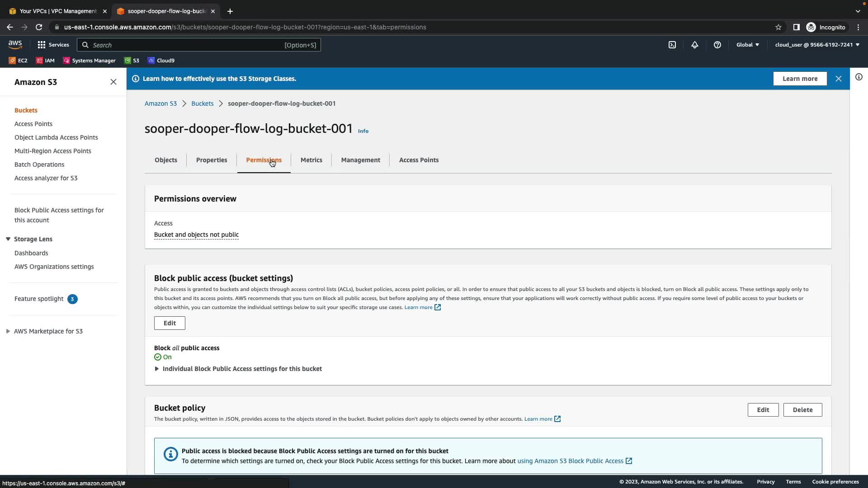This screenshot has width=868, height=488.
Task: Click the AWS logo home icon
Action: pyautogui.click(x=15, y=44)
